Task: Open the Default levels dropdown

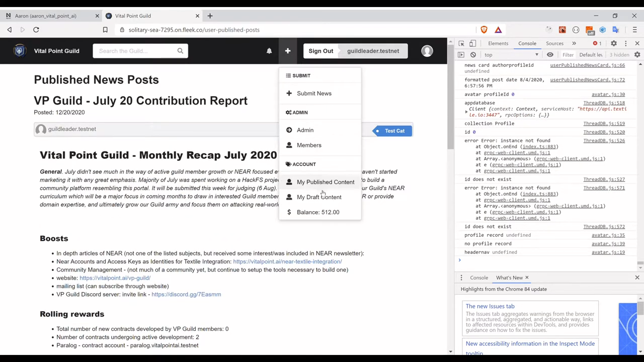Action: point(591,55)
